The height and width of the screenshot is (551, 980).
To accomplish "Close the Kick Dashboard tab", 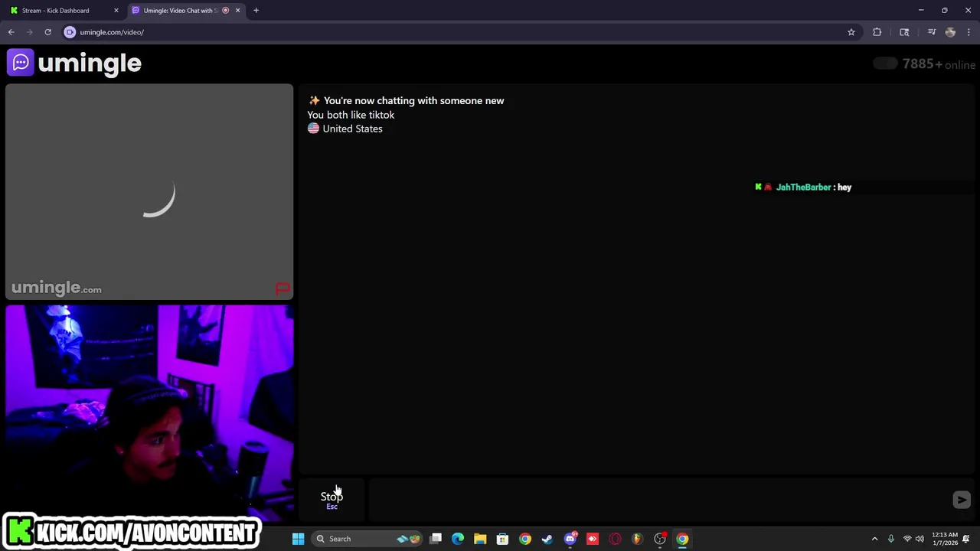I will pyautogui.click(x=116, y=11).
